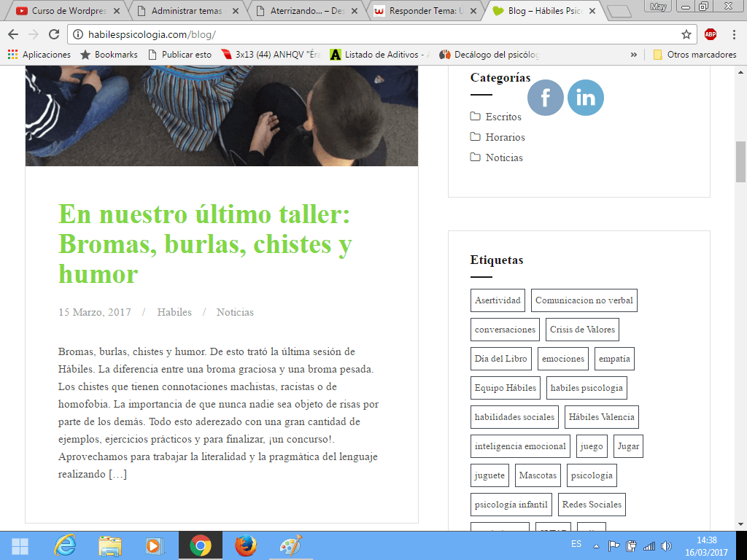Click the Facebook share icon

point(546,98)
